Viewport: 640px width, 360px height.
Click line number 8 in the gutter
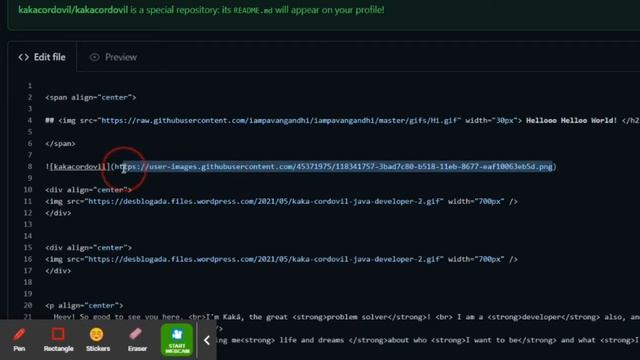[x=30, y=167]
